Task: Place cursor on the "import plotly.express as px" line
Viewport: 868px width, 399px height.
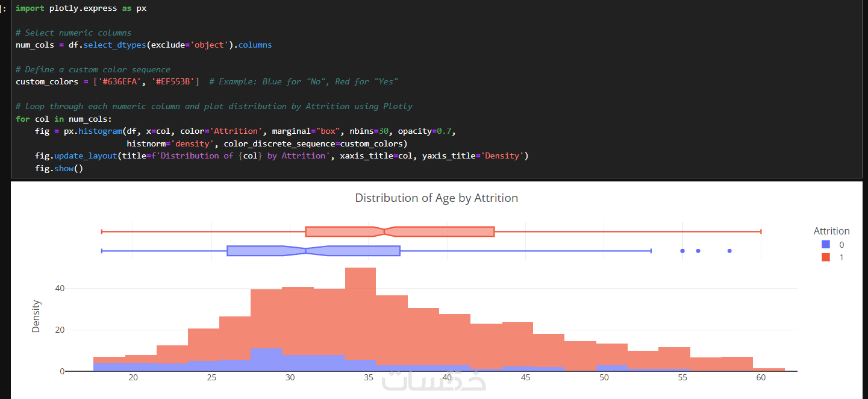Action: point(81,8)
